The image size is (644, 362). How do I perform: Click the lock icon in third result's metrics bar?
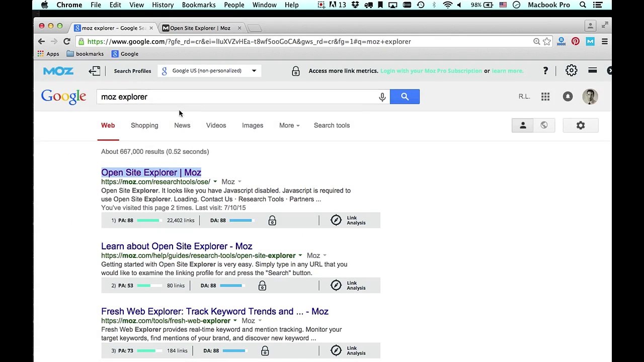(265, 350)
